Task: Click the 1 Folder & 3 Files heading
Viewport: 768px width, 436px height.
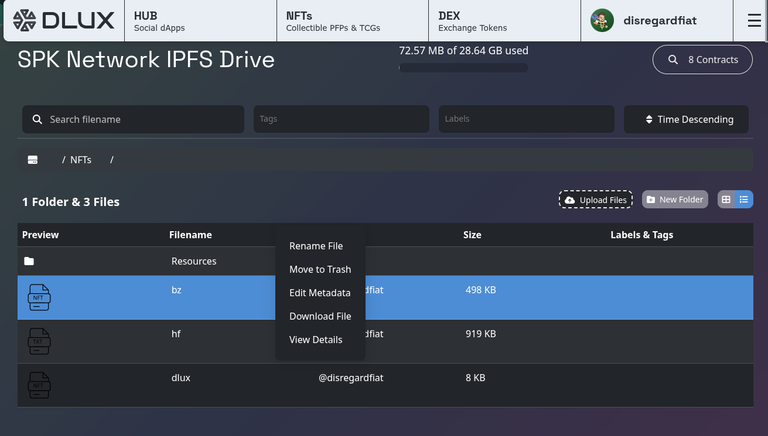Action: (x=71, y=202)
